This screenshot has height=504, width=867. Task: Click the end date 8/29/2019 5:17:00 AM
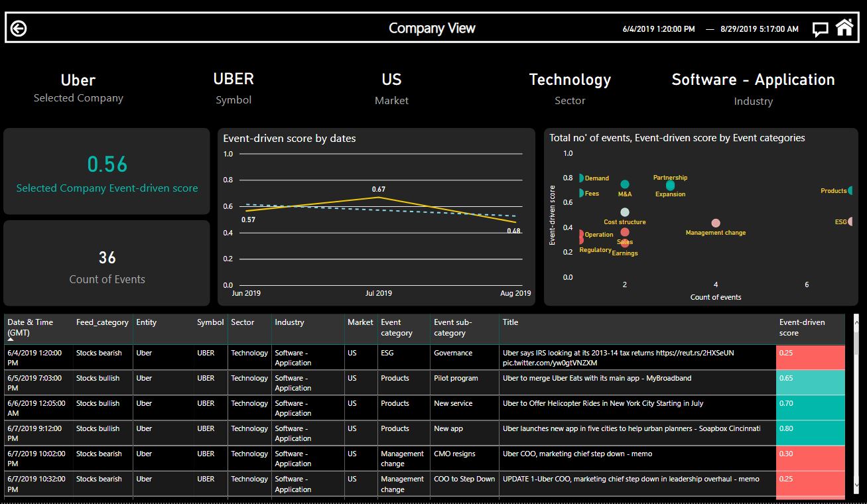760,29
